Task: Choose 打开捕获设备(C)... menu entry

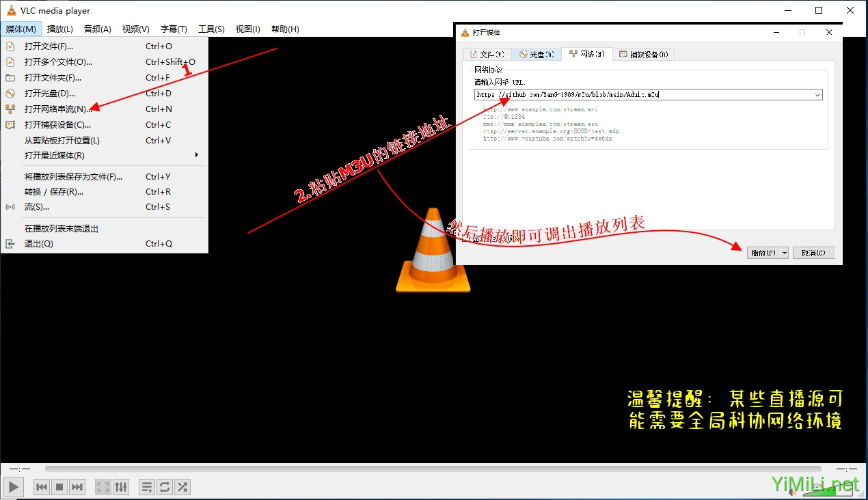Action: pyautogui.click(x=104, y=125)
